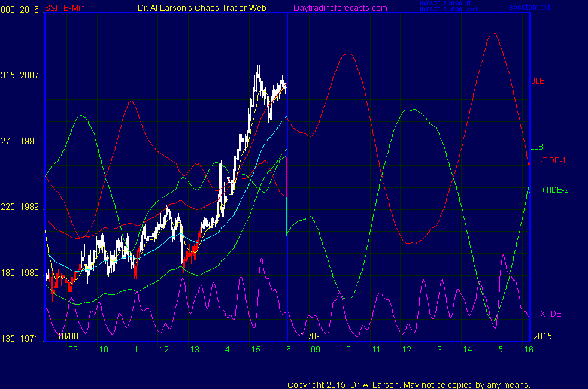Select the '-TIDE-1' legend label

point(553,160)
